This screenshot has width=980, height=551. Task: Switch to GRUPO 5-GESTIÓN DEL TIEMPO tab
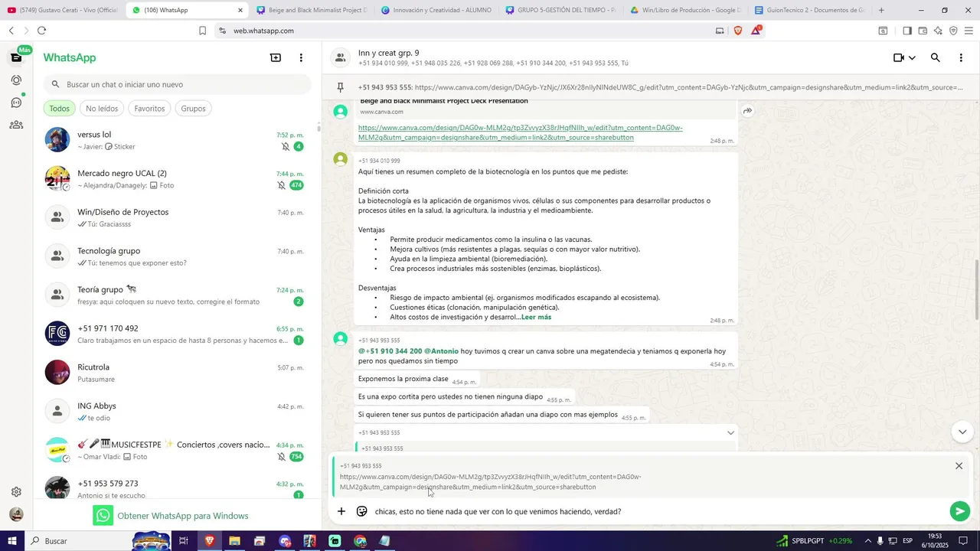point(560,10)
